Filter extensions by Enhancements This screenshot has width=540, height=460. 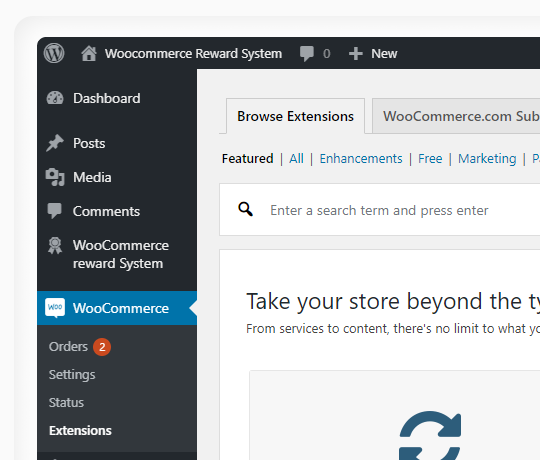(x=361, y=159)
